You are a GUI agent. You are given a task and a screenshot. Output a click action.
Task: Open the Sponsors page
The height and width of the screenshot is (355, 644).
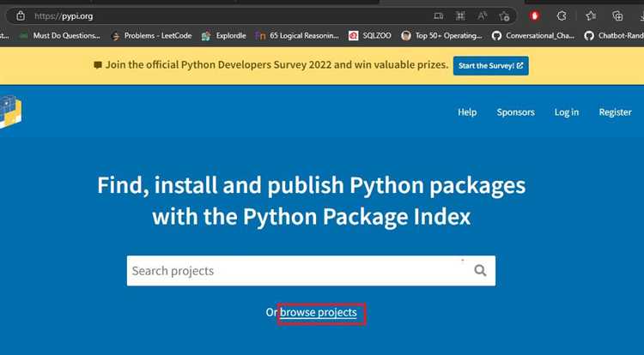click(x=515, y=112)
